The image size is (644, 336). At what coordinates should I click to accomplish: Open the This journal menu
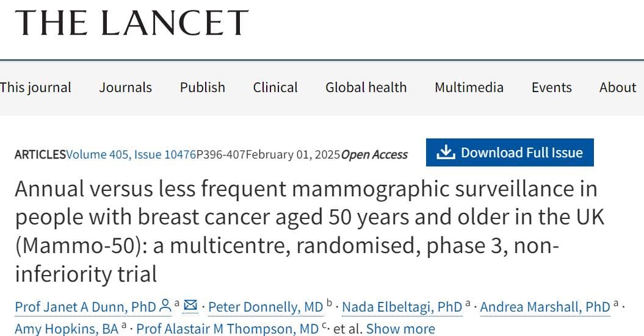click(35, 87)
